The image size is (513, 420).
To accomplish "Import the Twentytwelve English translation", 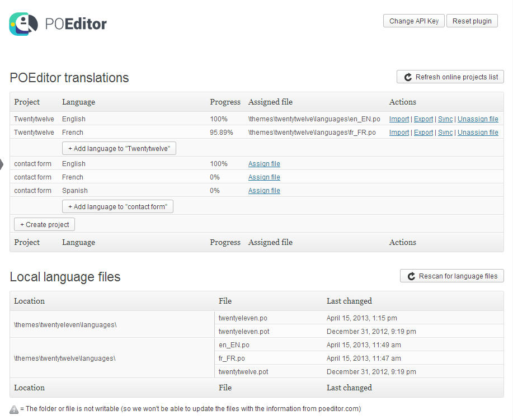I will click(x=399, y=119).
